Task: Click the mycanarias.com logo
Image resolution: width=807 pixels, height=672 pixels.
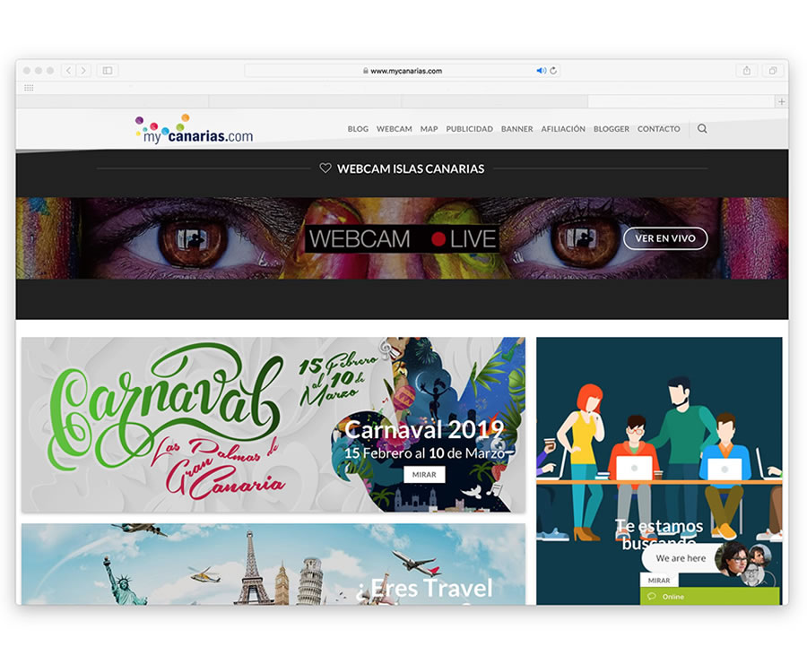Action: point(195,130)
